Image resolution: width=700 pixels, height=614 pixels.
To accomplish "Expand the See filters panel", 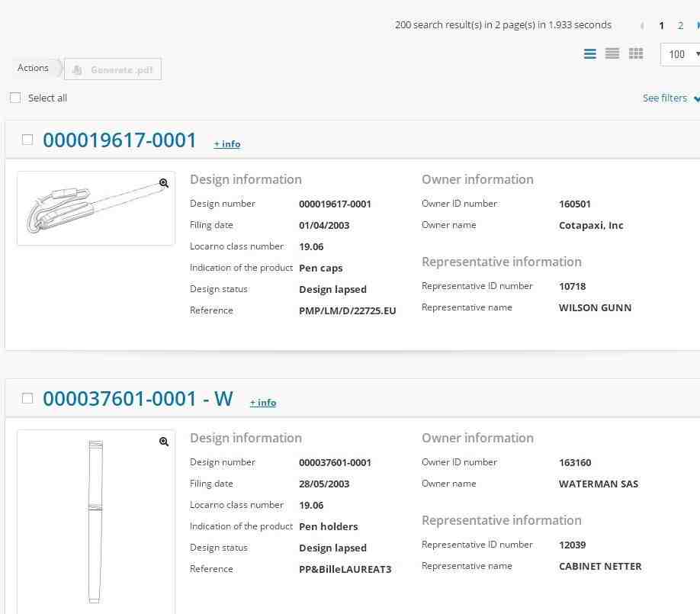I will click(x=670, y=98).
